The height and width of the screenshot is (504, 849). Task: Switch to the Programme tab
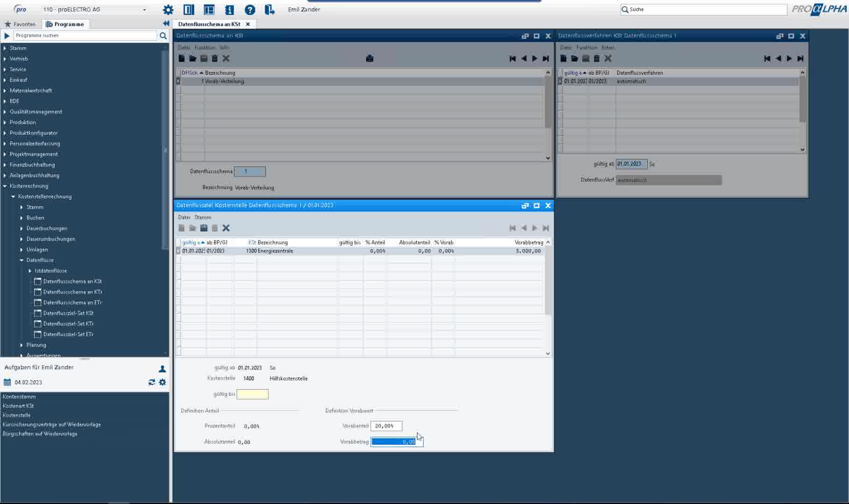(x=65, y=24)
